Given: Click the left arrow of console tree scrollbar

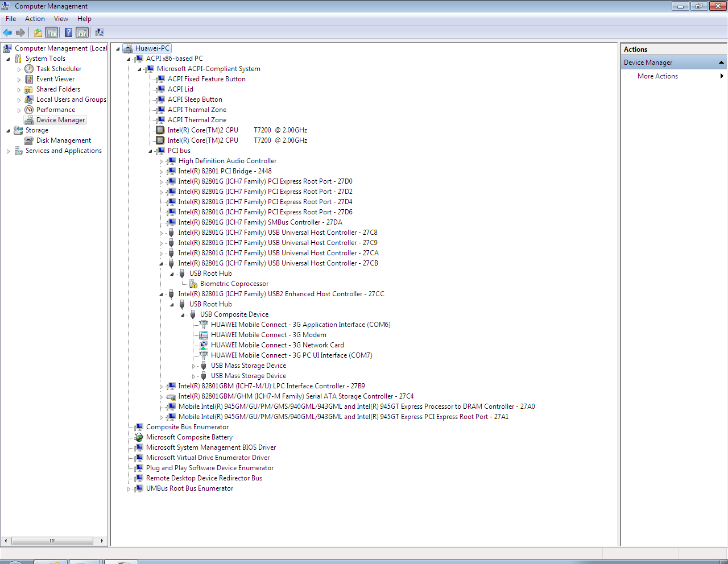Looking at the screenshot, I should click(6, 541).
